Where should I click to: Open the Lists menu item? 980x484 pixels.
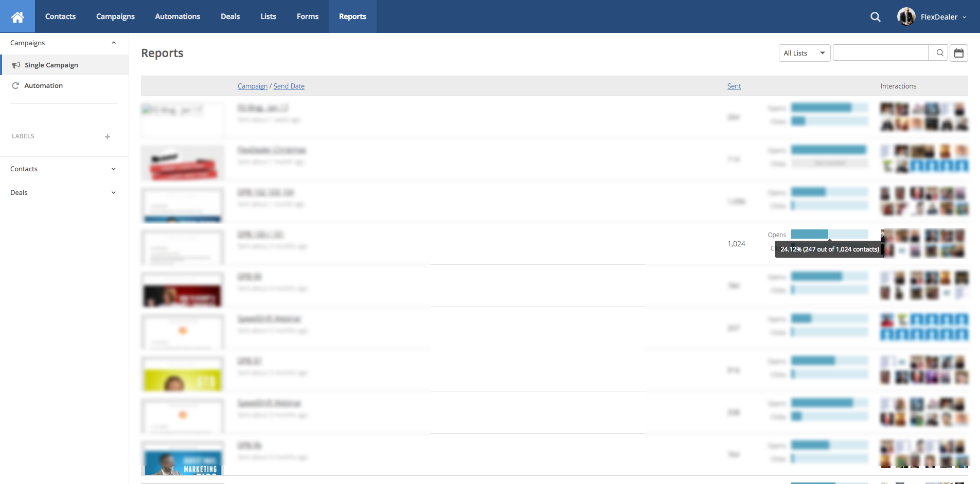click(x=268, y=16)
